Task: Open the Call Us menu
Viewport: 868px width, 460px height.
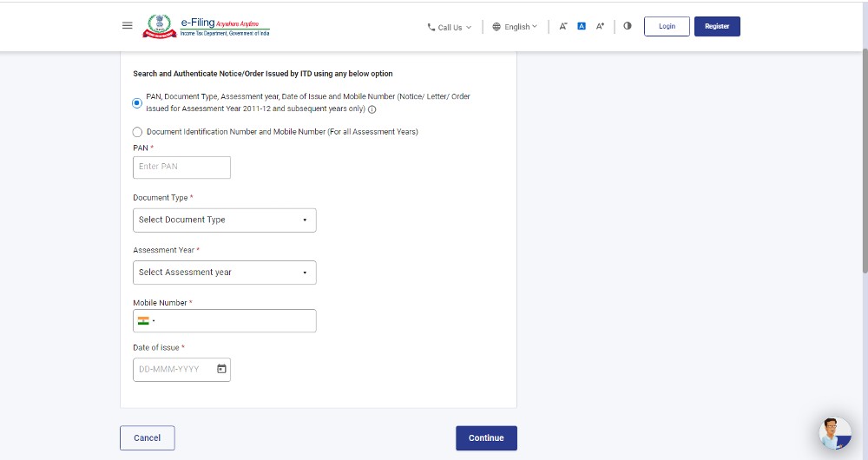Action: point(450,27)
